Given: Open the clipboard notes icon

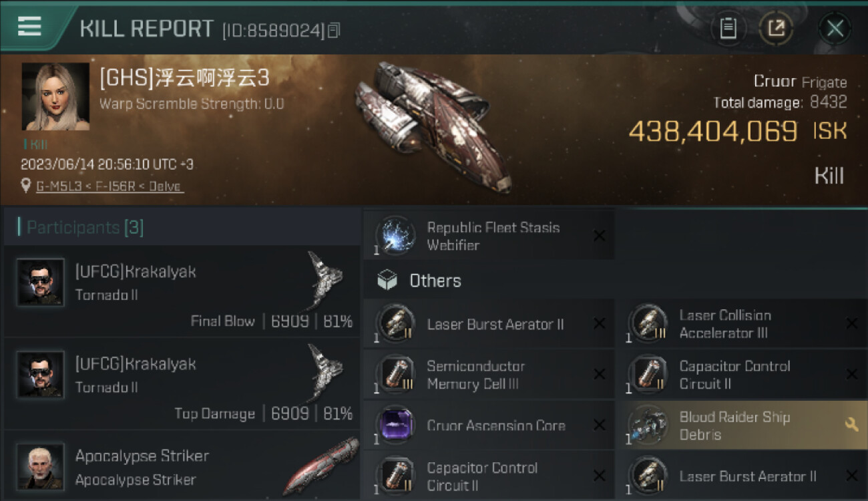Looking at the screenshot, I should pos(728,29).
